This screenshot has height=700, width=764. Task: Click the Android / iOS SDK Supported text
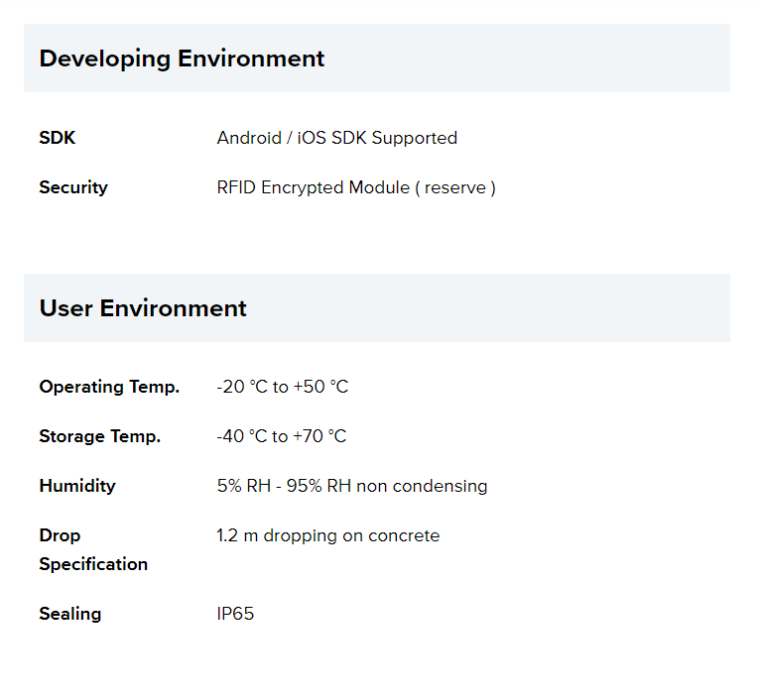pyautogui.click(x=336, y=138)
